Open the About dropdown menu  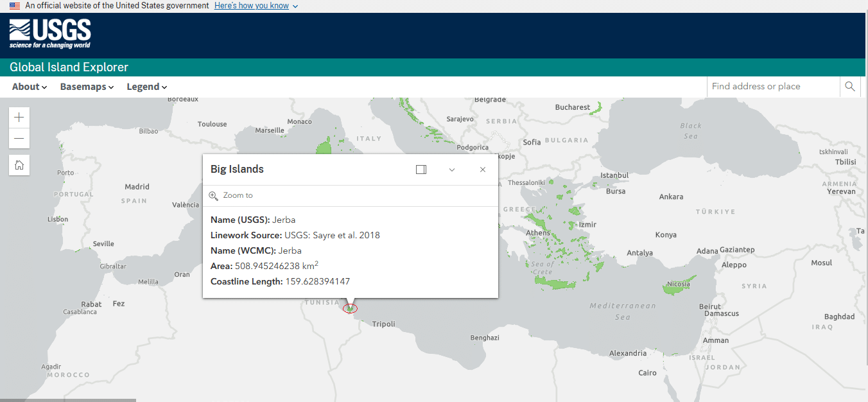(30, 87)
